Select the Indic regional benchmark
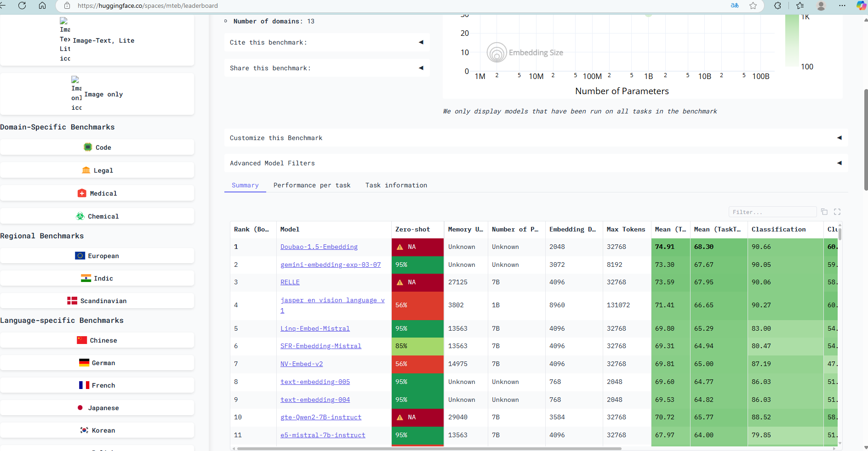 click(x=97, y=278)
